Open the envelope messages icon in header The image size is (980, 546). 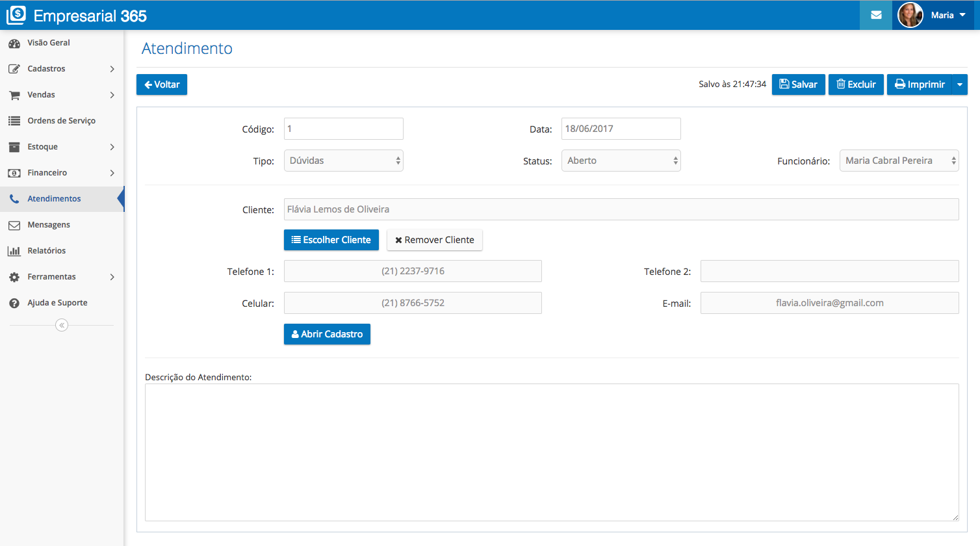coord(876,15)
